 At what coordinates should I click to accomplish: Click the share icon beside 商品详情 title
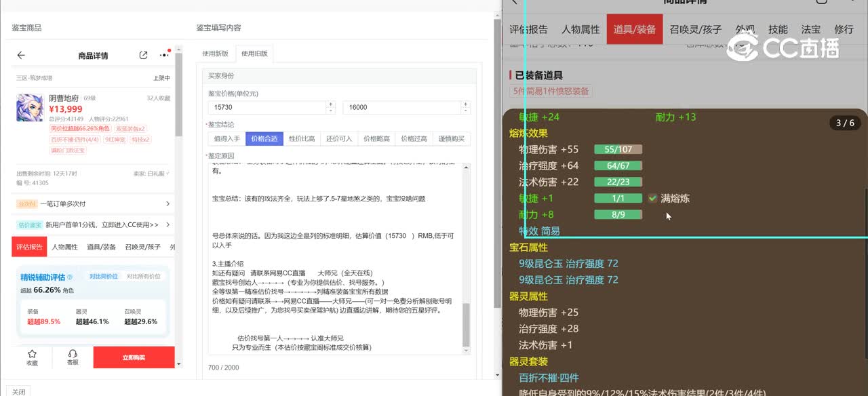(x=143, y=56)
